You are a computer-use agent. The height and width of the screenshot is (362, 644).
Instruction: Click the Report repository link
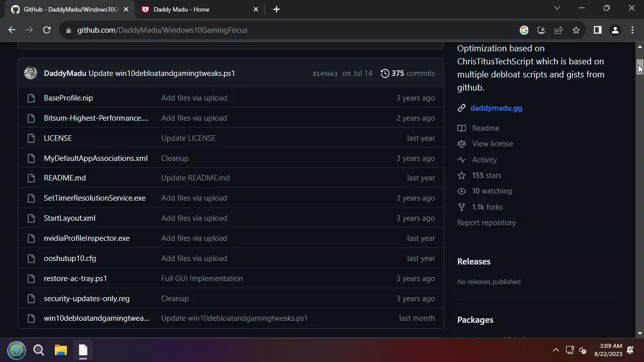point(487,223)
